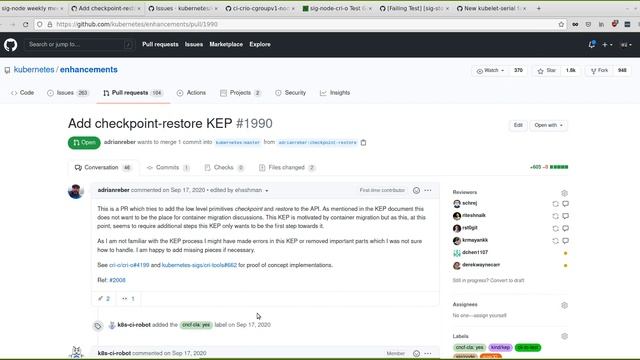640x360 pixels.
Task: Click the cncf-cla: yes label in timeline
Action: 196,325
